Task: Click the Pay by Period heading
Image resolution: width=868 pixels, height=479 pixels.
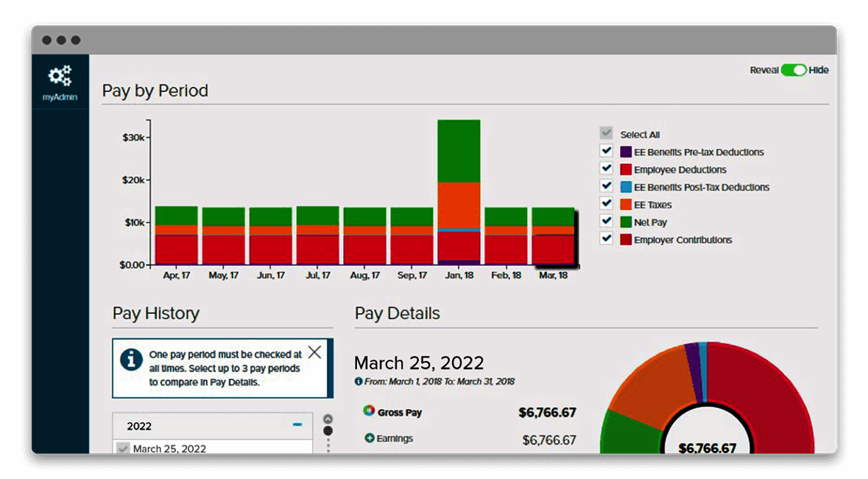Action: coord(155,91)
